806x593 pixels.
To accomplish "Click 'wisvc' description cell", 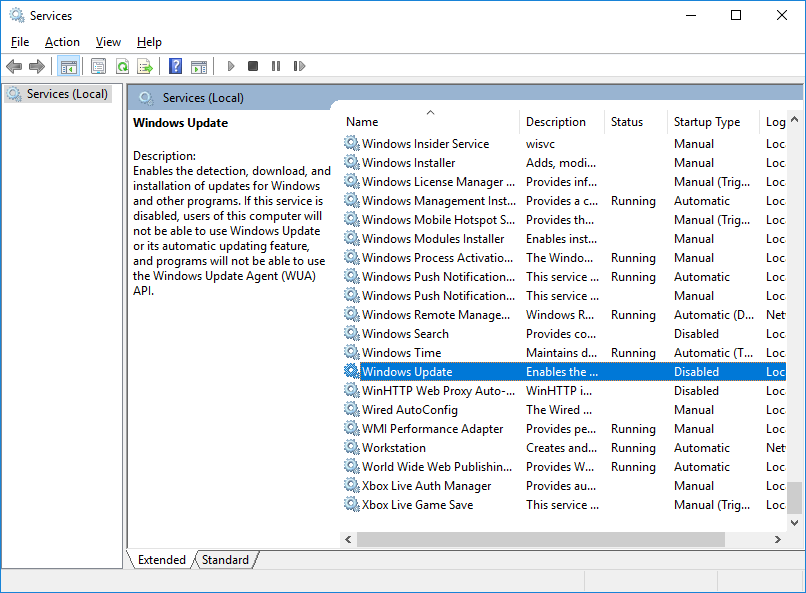I will (x=540, y=144).
